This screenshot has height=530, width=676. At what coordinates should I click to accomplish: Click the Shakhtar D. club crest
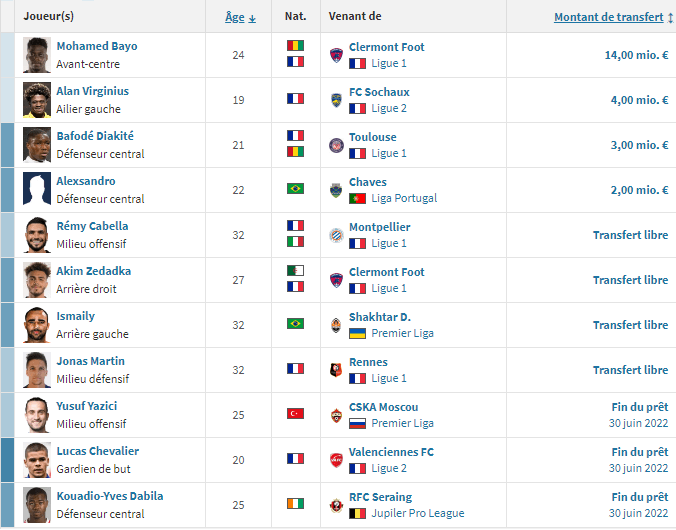point(336,325)
